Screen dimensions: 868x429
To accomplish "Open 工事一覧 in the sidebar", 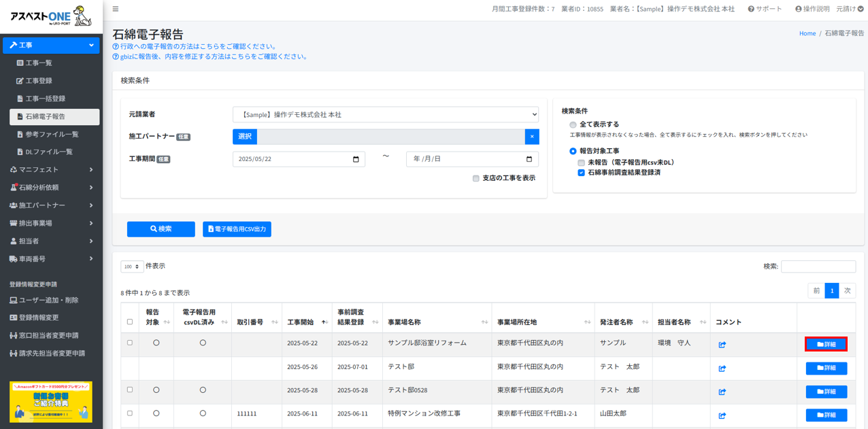I will [x=39, y=63].
